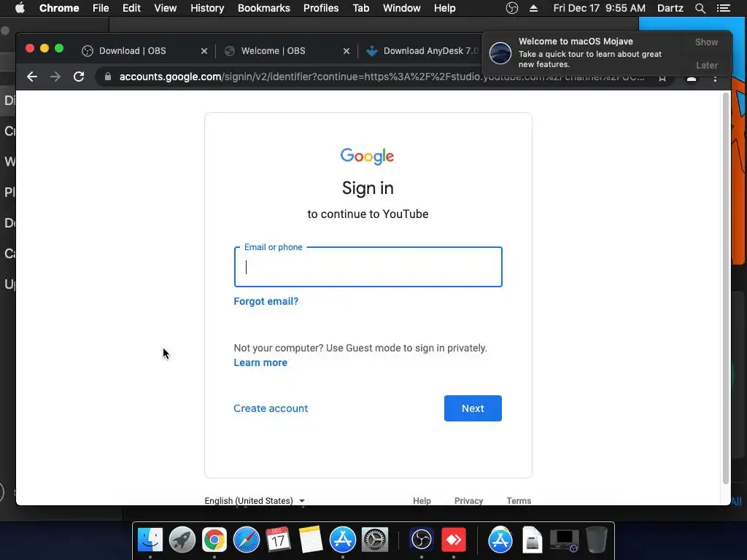Screen dimensions: 747x560
Task: Open Spotlight search magnifier icon
Action: coord(700,8)
